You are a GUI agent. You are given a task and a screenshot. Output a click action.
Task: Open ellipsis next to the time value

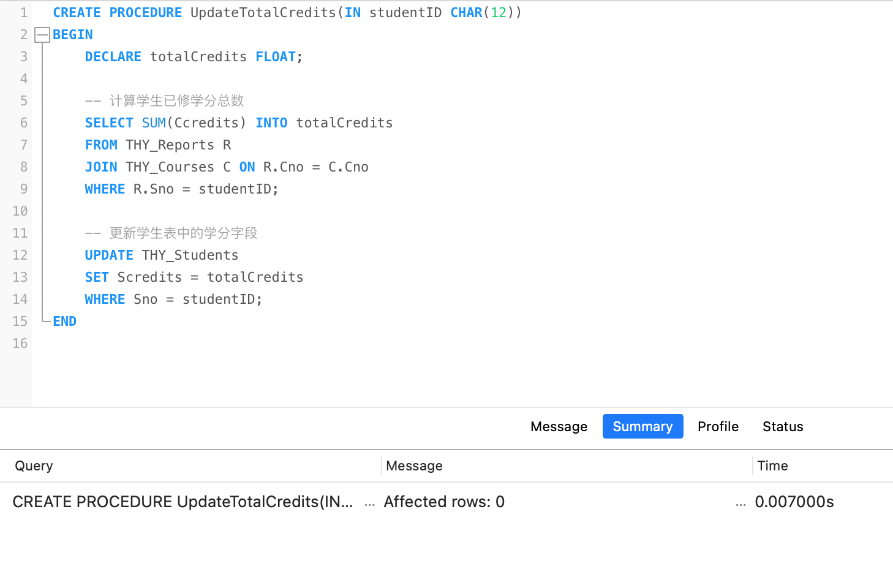coord(740,503)
